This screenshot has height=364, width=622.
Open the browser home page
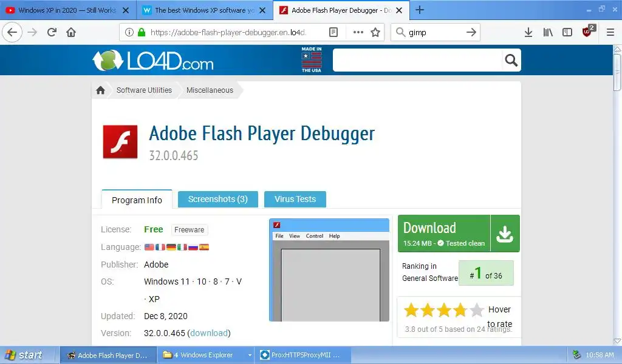[71, 32]
